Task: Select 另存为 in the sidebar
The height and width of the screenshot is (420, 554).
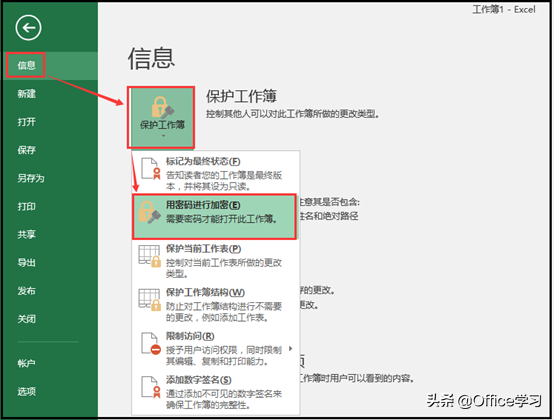Action: point(31,178)
